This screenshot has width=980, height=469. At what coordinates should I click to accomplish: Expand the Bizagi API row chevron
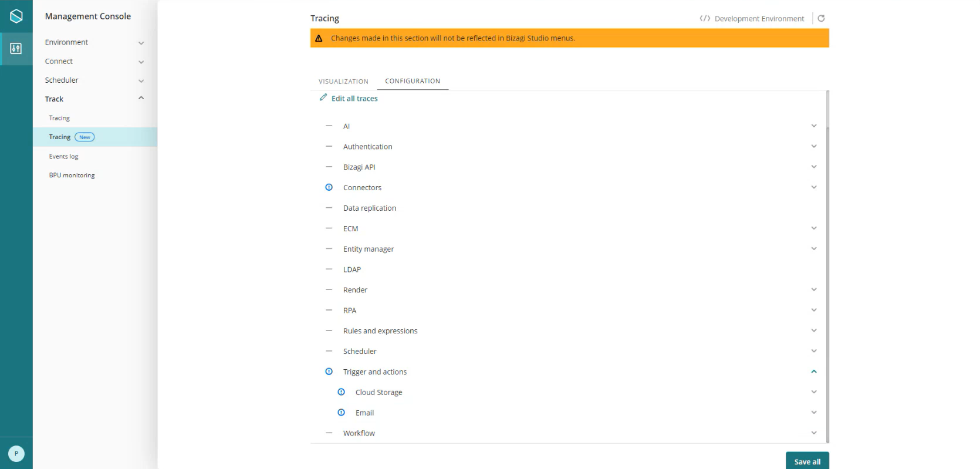[x=814, y=167]
